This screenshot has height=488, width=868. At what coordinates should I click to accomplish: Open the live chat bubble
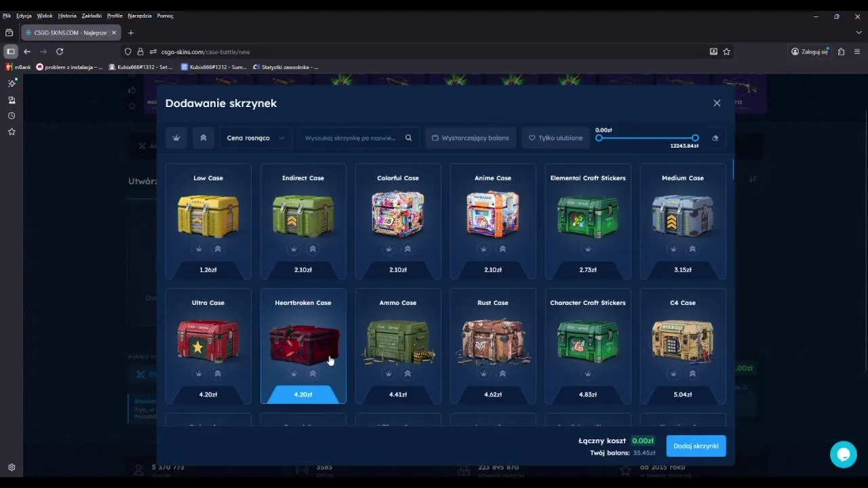(844, 454)
